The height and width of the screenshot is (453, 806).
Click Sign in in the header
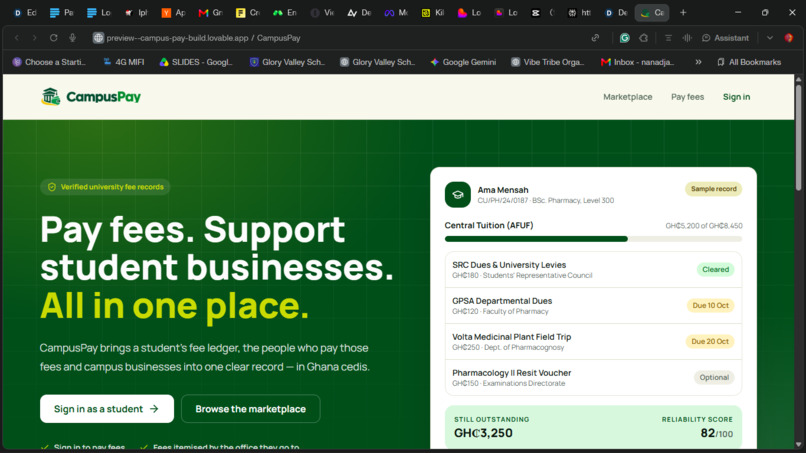tap(736, 97)
